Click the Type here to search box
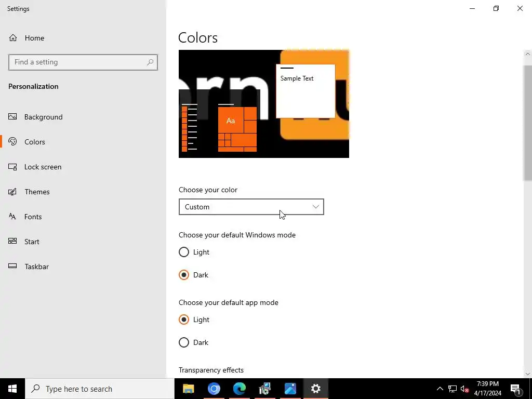Image resolution: width=532 pixels, height=399 pixels. (x=100, y=389)
